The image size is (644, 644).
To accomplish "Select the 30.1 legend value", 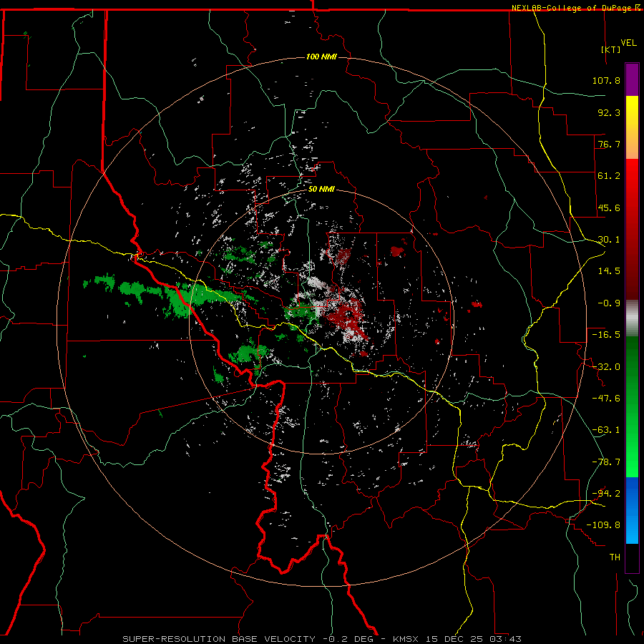I will 609,240.
